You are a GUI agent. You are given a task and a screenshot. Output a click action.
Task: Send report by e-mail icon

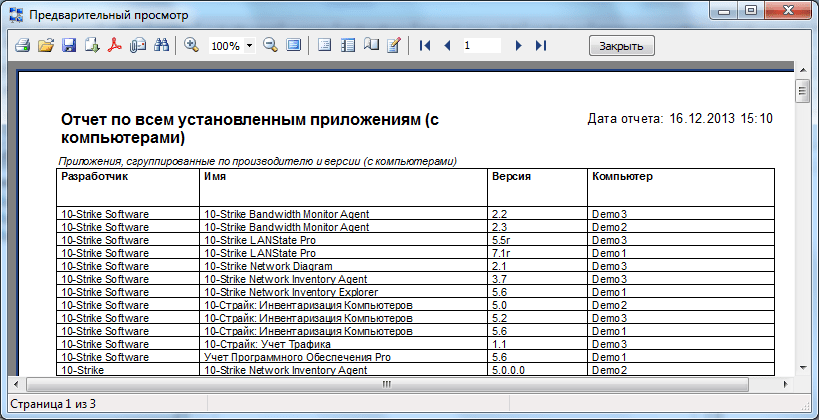pyautogui.click(x=138, y=45)
